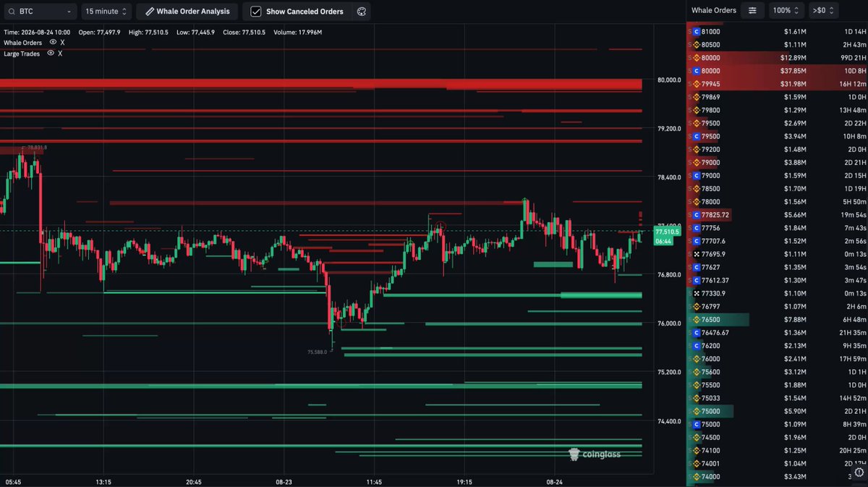Click the alert icon at panel bottom corner
The image size is (868, 487).
point(859,473)
